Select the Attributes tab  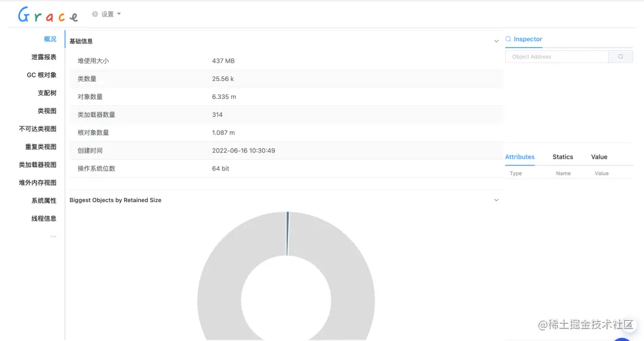[x=520, y=157]
